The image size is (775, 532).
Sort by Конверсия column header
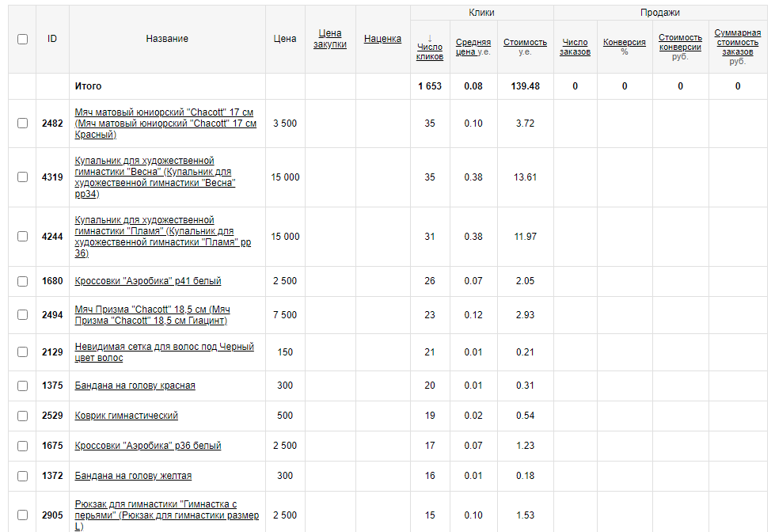click(624, 43)
